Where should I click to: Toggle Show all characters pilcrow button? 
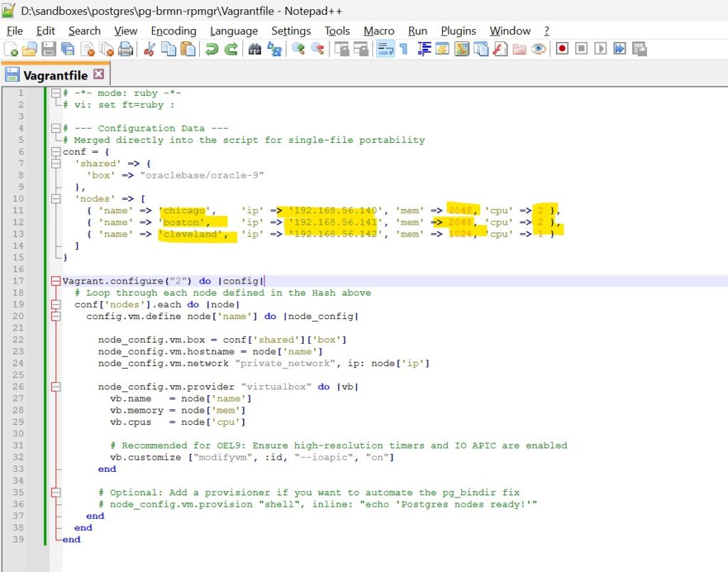[404, 49]
